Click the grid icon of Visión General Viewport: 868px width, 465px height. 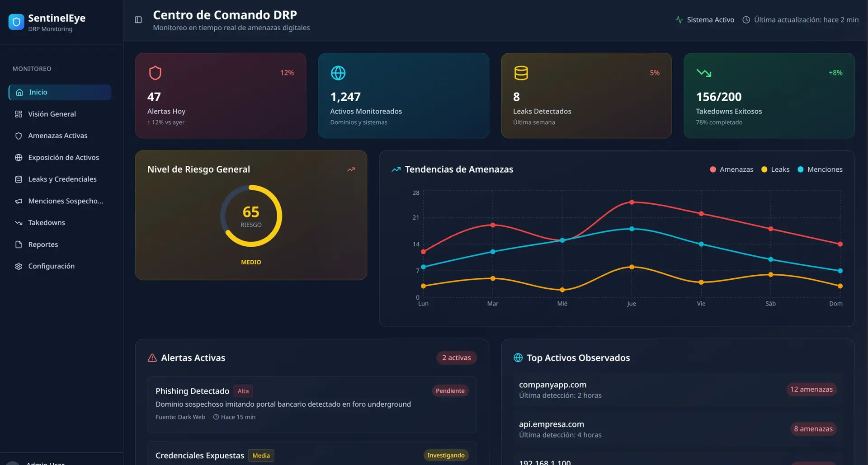pos(19,114)
